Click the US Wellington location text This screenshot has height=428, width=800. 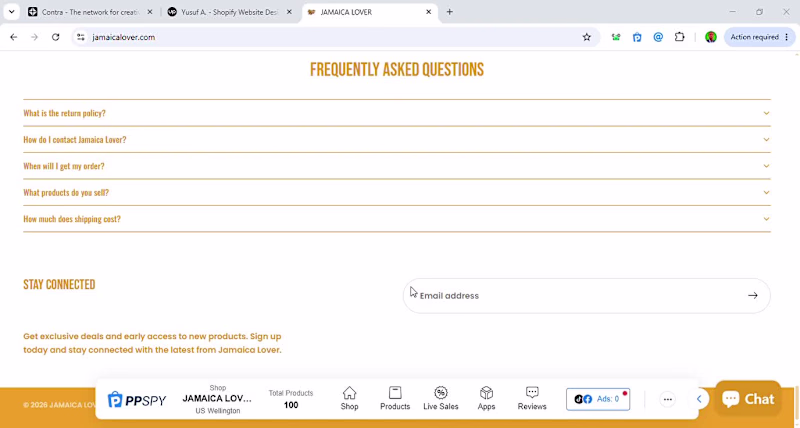point(217,411)
